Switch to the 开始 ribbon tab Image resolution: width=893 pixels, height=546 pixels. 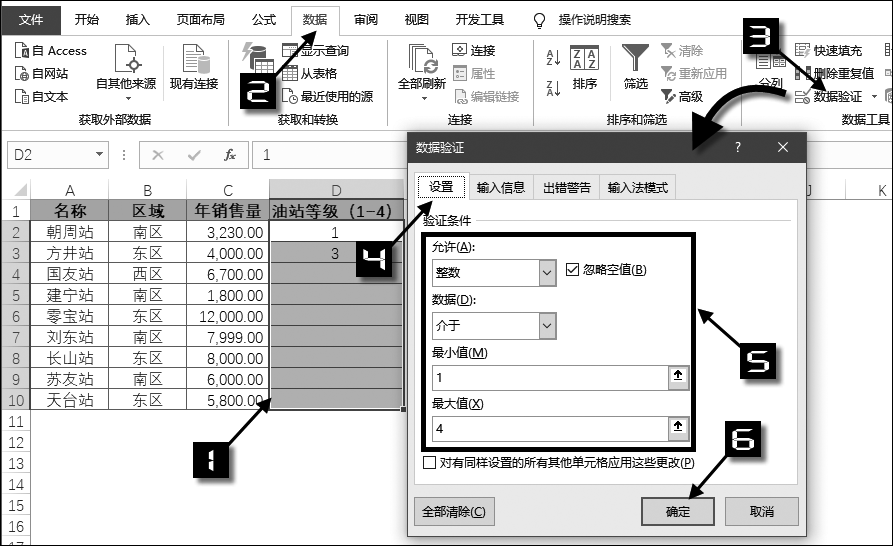[87, 20]
